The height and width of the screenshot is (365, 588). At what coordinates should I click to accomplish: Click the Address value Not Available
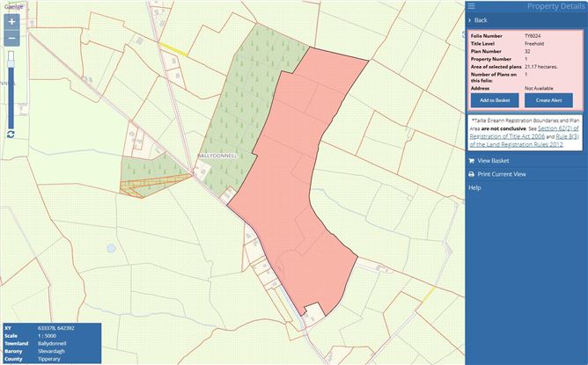coord(539,89)
